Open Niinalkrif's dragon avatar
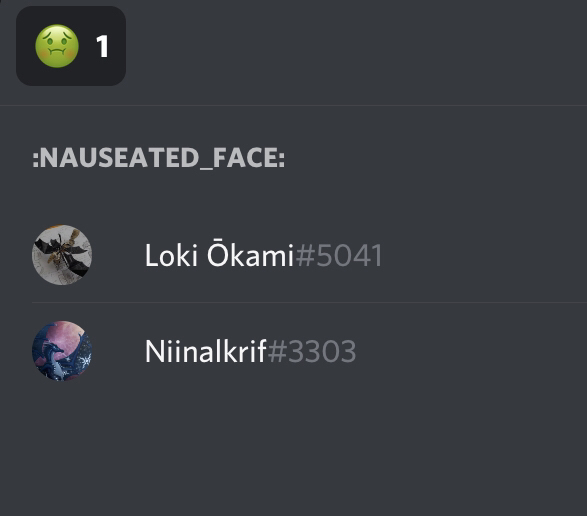The width and height of the screenshot is (587, 516). point(62,350)
